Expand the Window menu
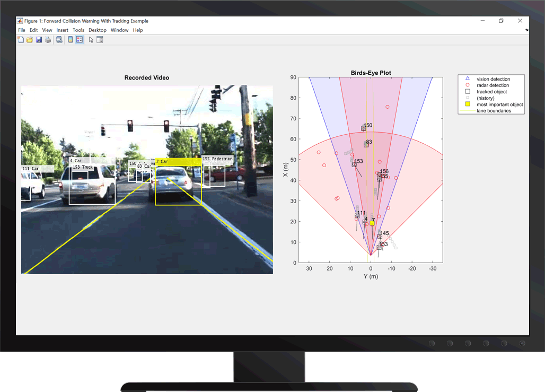Image resolution: width=545 pixels, height=392 pixels. pyautogui.click(x=120, y=30)
